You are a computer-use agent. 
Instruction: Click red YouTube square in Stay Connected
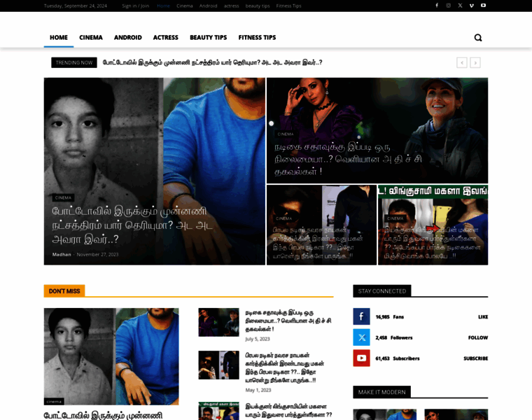[361, 358]
